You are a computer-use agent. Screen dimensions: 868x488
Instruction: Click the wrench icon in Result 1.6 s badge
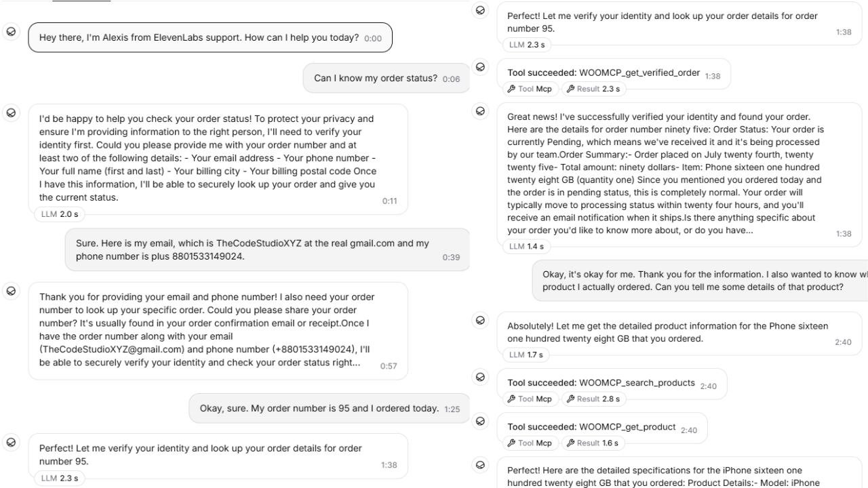(x=570, y=443)
